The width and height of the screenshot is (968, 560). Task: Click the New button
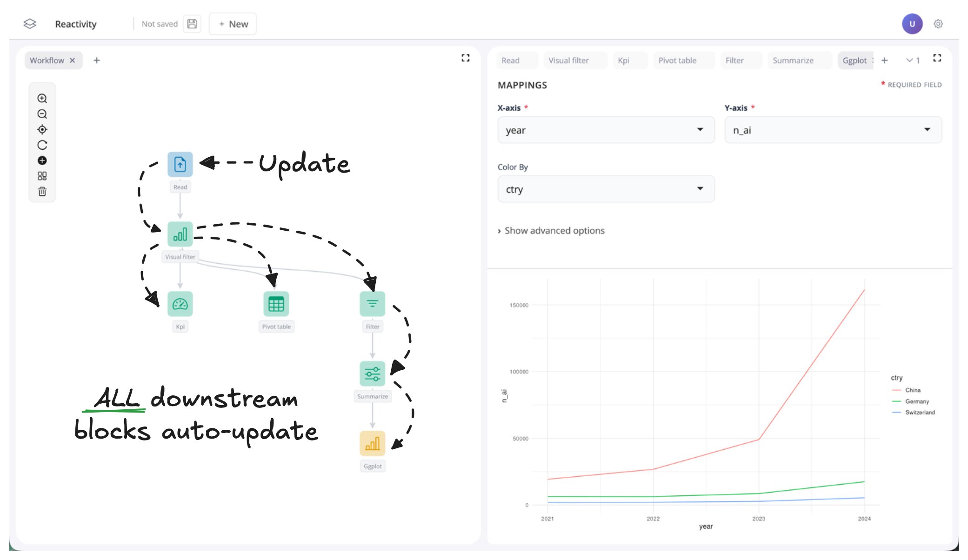[x=233, y=24]
